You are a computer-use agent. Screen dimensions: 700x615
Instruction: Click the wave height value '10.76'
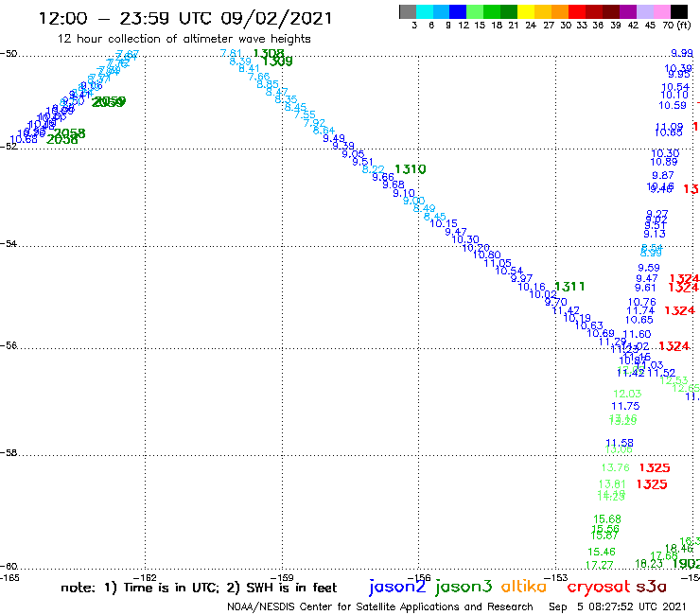[642, 302]
